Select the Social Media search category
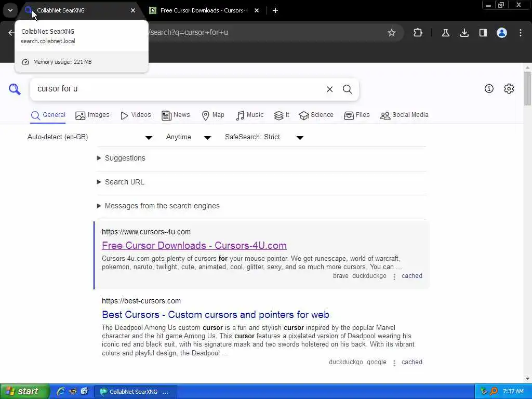 tap(404, 115)
